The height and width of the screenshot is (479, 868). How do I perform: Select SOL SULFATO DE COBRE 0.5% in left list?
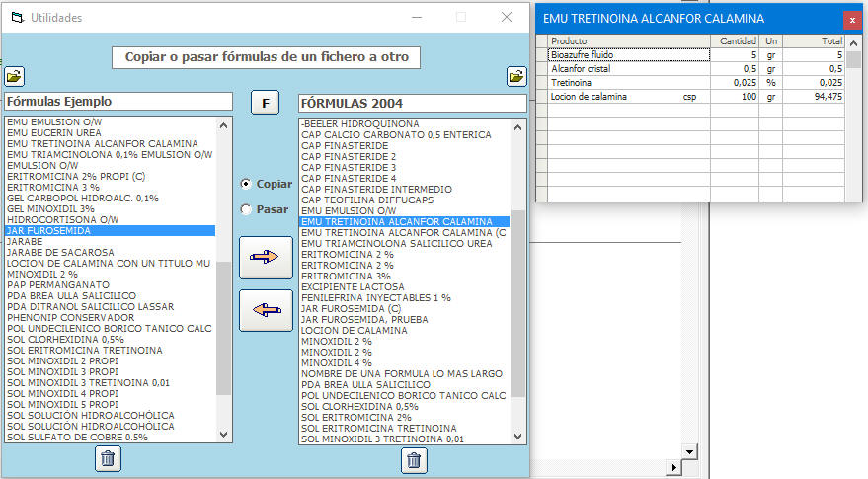click(111, 438)
